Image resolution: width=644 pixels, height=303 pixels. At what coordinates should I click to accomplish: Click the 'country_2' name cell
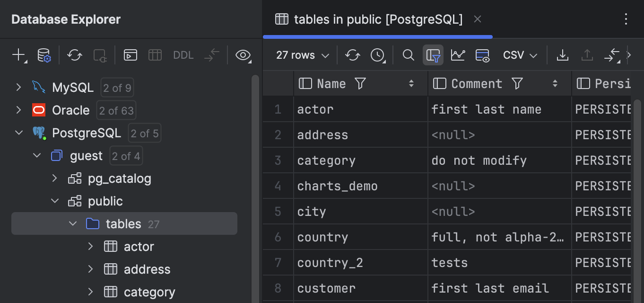[x=361, y=263]
